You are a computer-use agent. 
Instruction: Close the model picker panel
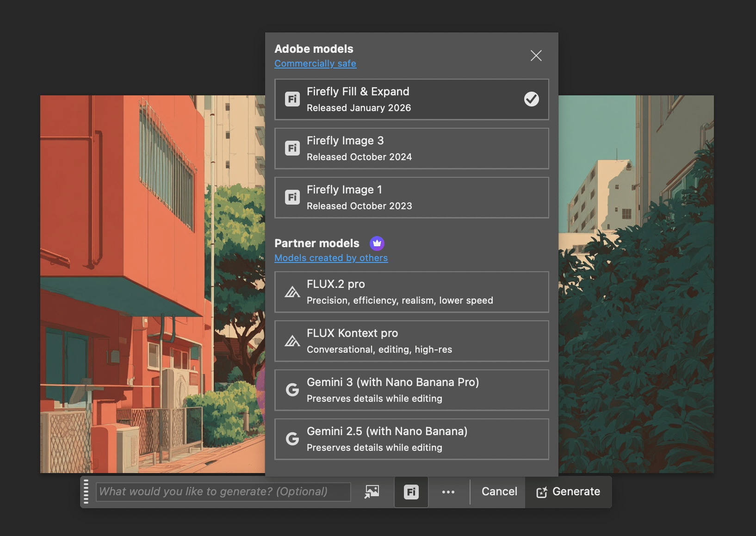pyautogui.click(x=536, y=56)
